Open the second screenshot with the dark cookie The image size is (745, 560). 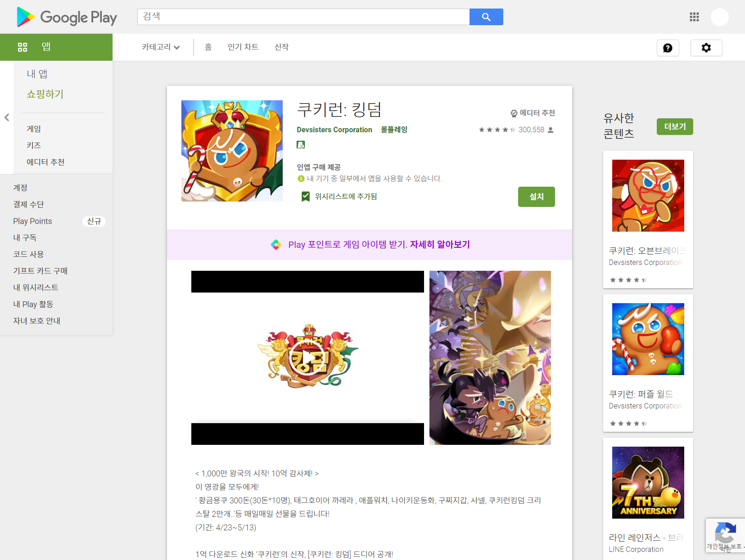click(490, 358)
